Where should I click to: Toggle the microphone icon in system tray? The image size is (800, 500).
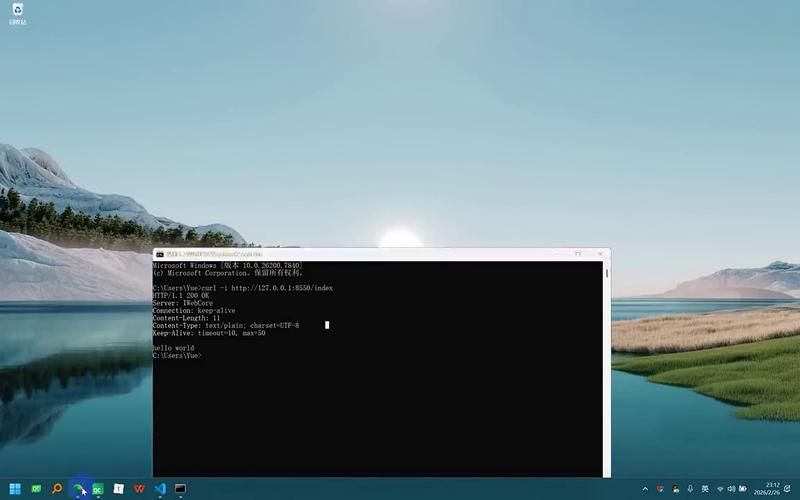click(x=690, y=489)
